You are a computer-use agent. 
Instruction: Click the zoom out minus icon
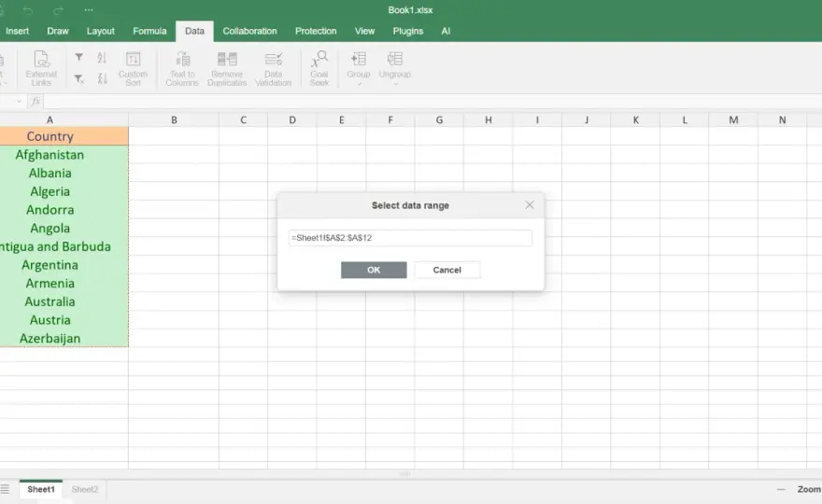click(781, 489)
